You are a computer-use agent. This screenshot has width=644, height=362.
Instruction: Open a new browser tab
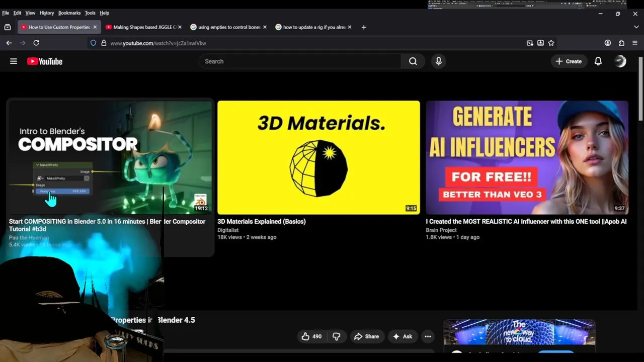pos(364,27)
